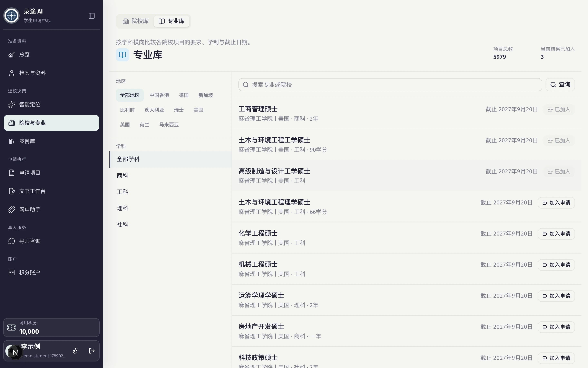Open 文书工作台 in sidebar
588x368 pixels.
tap(51, 191)
